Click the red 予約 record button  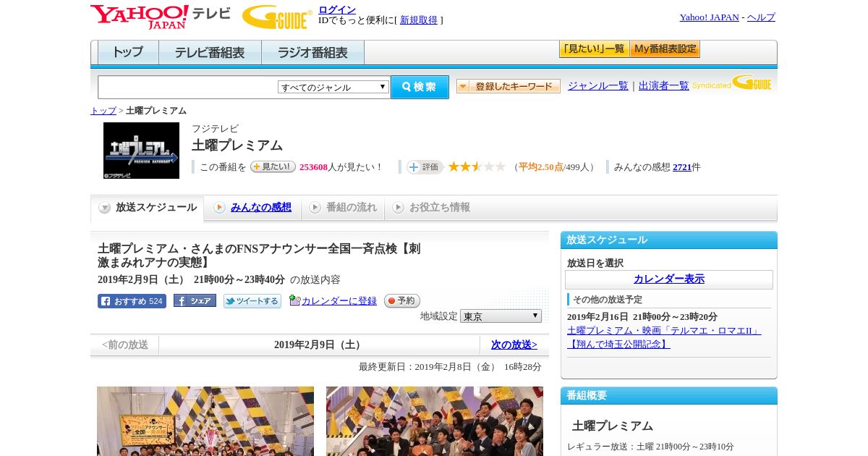401,300
